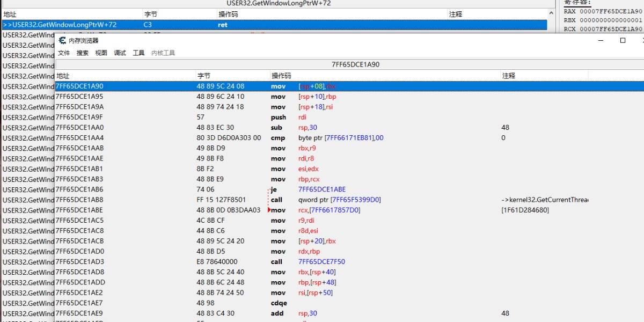
Task: Click the 字节 column header in 内存浏览器
Action: pyautogui.click(x=233, y=76)
